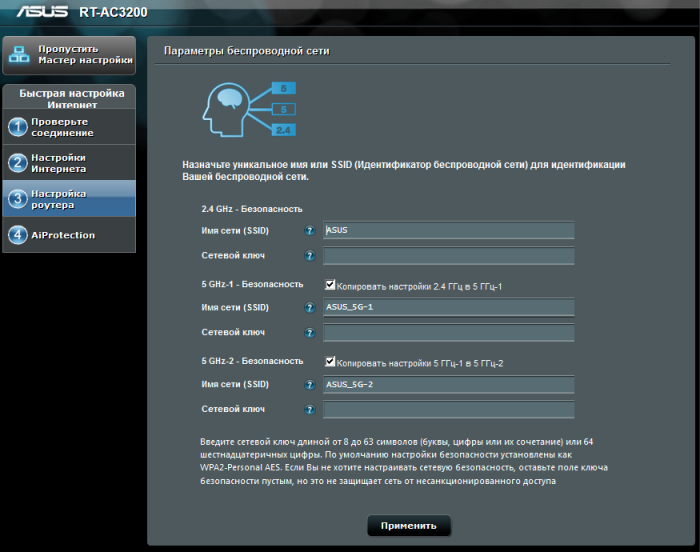
Task: Click the ASUS_5G-2 SSID field
Action: [x=449, y=385]
